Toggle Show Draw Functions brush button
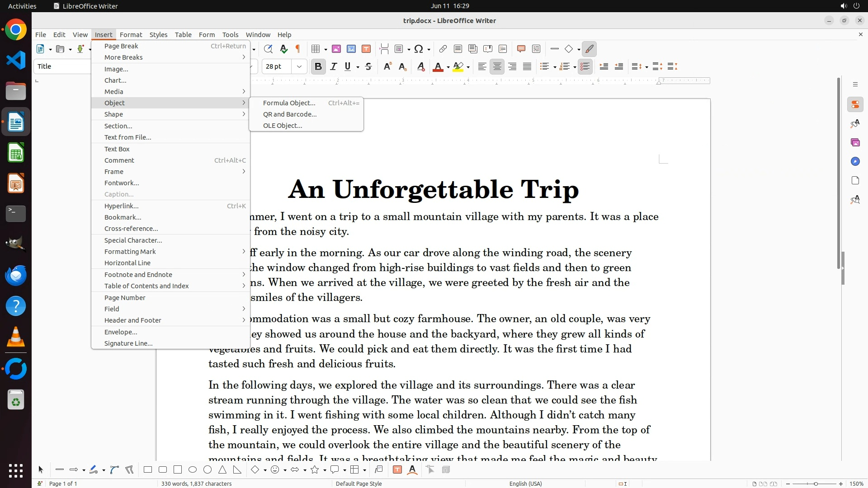 [589, 49]
